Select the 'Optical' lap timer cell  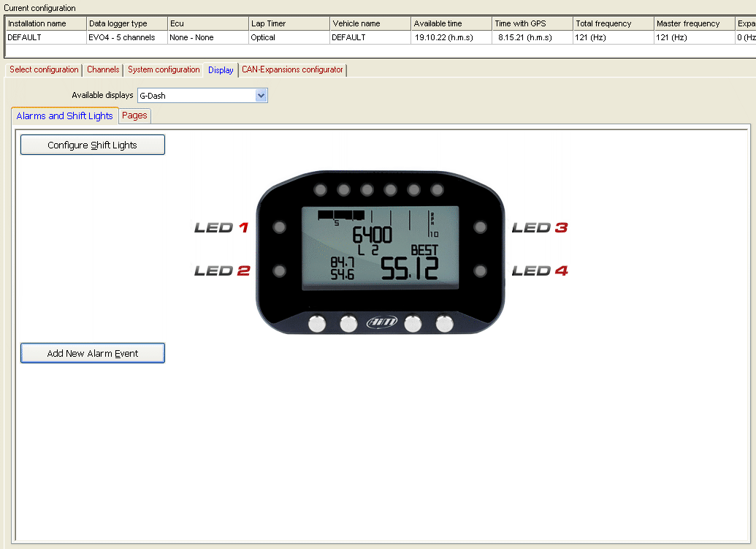click(289, 37)
